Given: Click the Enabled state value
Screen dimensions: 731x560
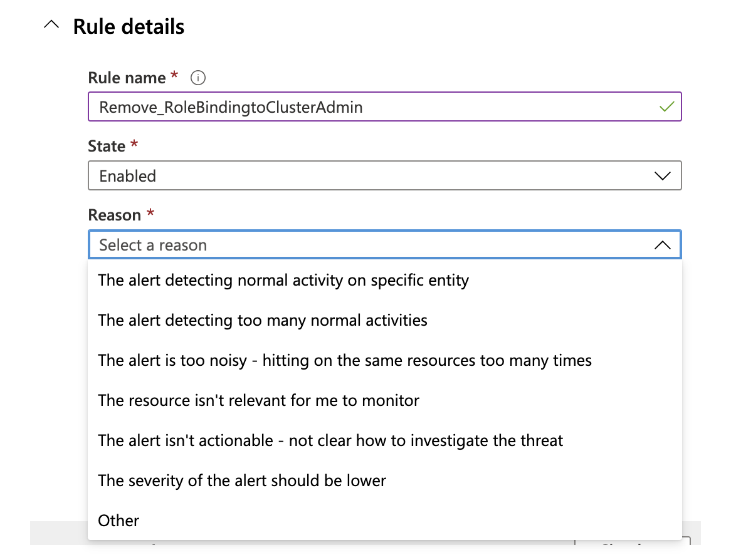Looking at the screenshot, I should coord(129,176).
